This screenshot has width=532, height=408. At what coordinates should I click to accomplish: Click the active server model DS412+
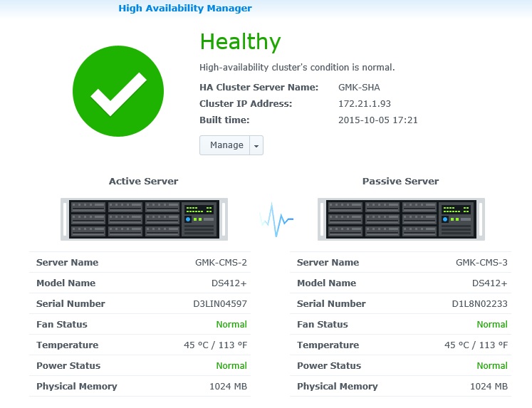(x=229, y=283)
